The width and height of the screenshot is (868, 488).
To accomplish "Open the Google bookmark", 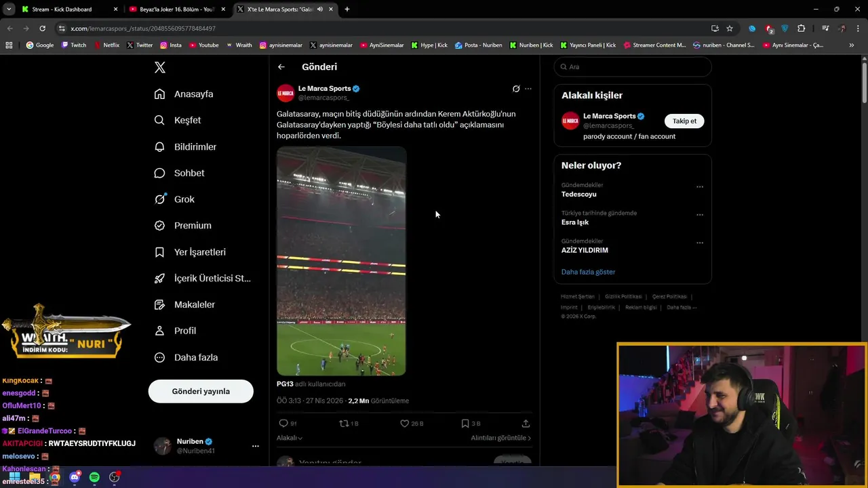I will click(40, 45).
